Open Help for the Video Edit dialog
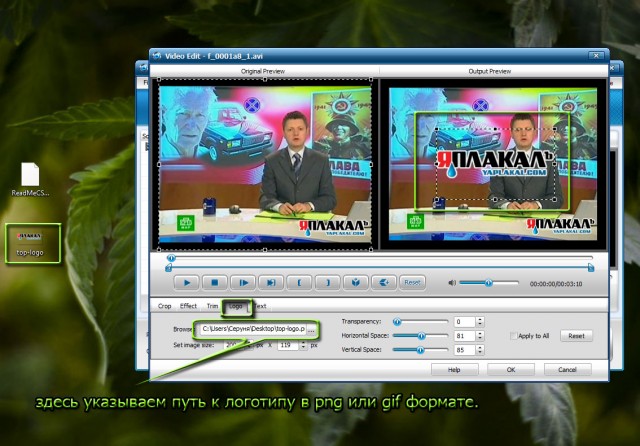 [454, 370]
